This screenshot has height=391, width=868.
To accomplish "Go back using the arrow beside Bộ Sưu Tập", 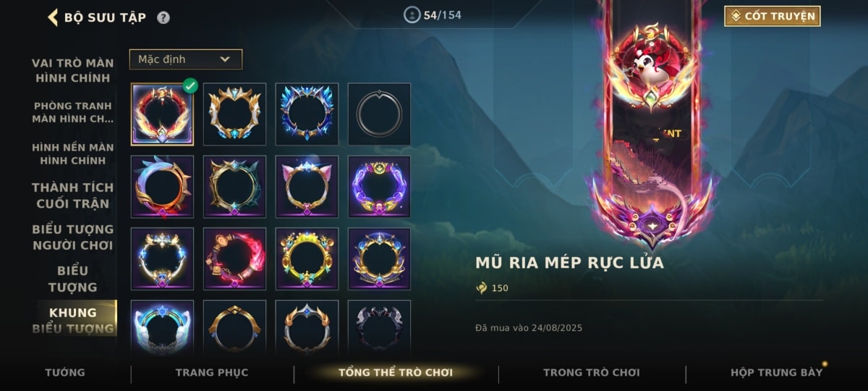I will [x=53, y=17].
